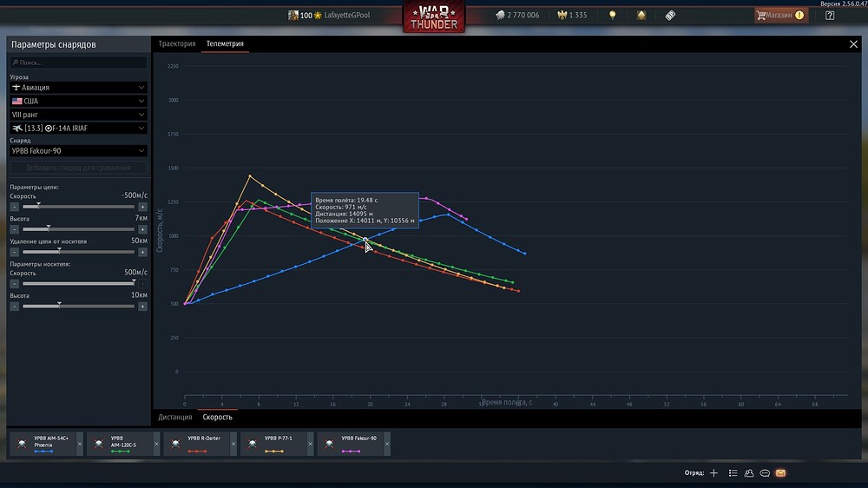Open the squad list icon

point(733,473)
